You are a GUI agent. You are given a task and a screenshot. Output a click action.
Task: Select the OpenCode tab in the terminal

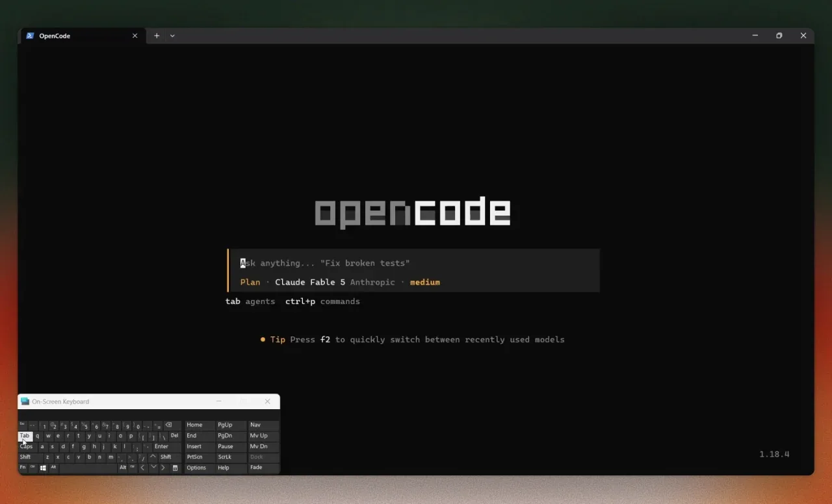(x=83, y=36)
